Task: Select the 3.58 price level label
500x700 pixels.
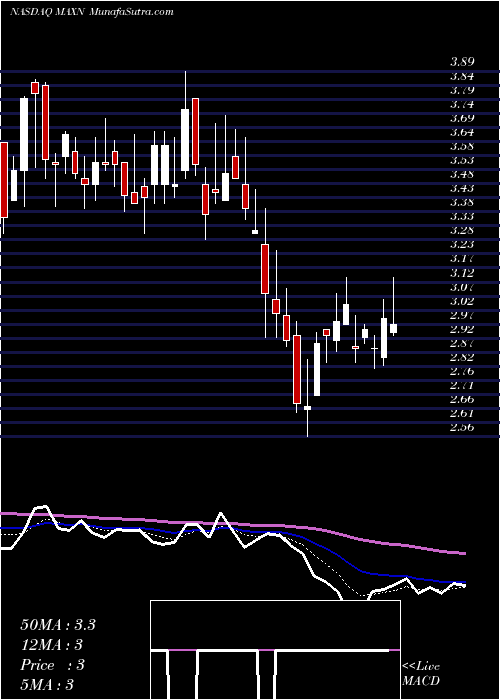Action: click(x=462, y=146)
